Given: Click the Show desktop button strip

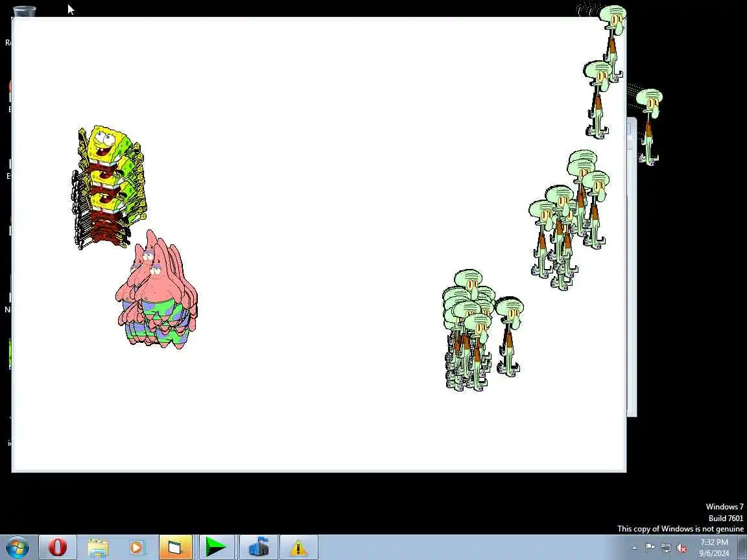Looking at the screenshot, I should coord(742,547).
